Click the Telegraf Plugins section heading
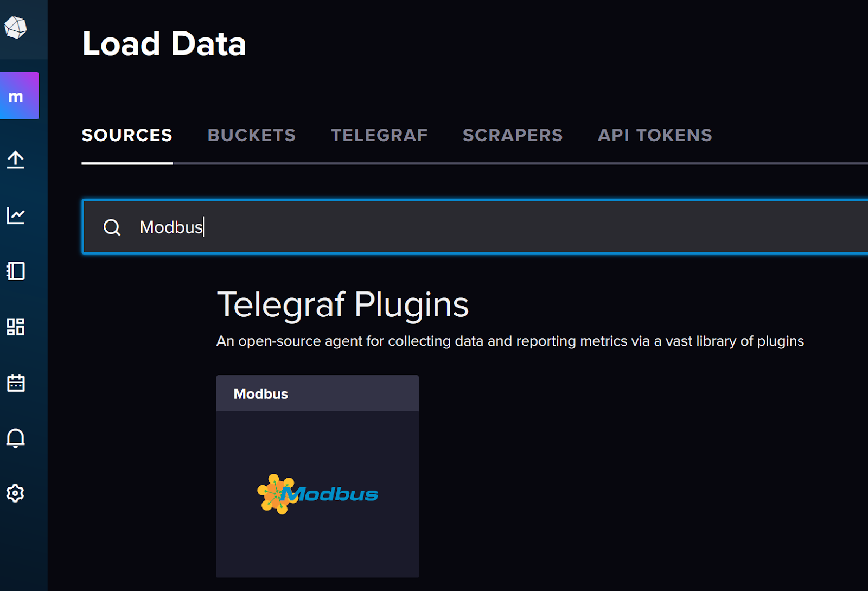 point(342,304)
